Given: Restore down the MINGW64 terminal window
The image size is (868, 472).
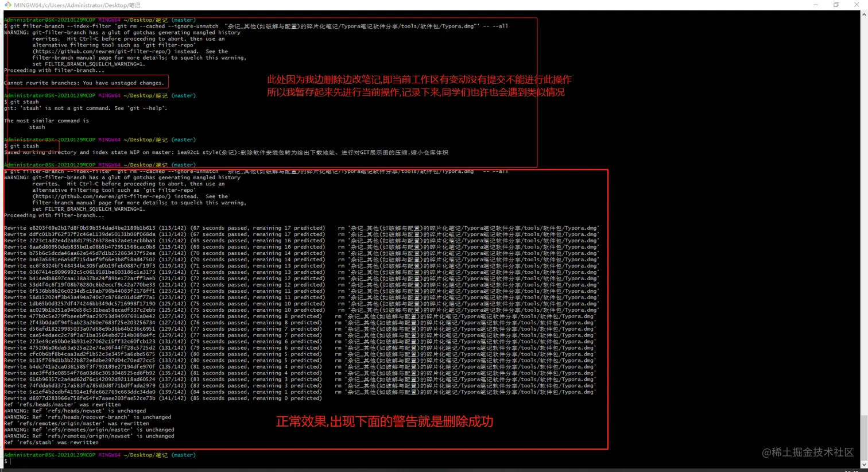Looking at the screenshot, I should (836, 5).
